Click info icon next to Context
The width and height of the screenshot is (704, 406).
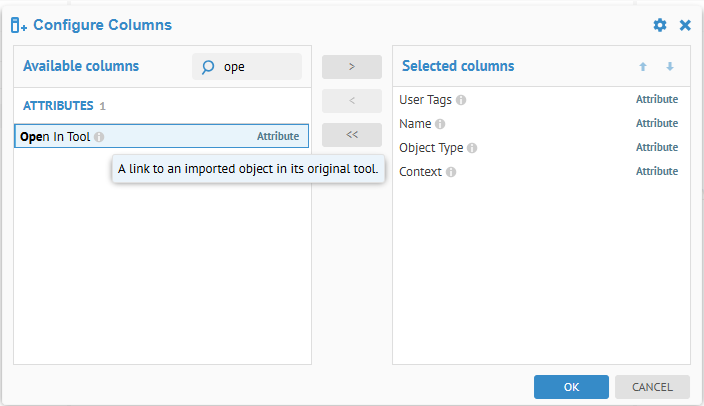click(451, 172)
